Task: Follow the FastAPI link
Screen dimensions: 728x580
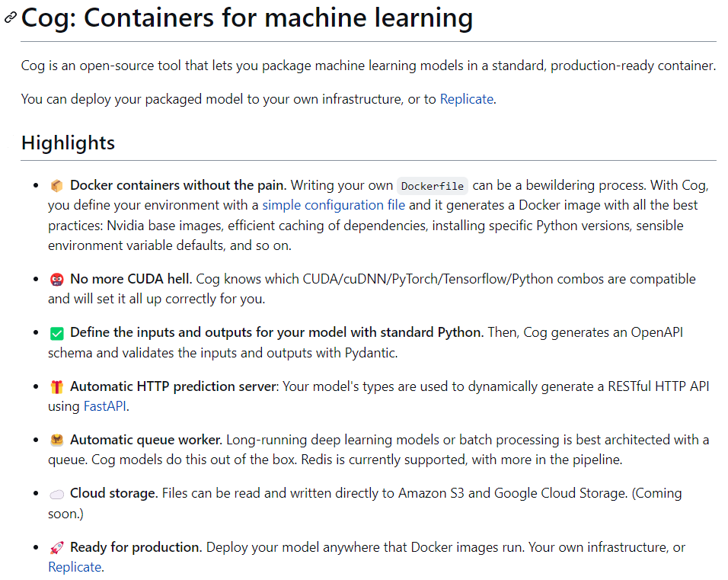Action: tap(104, 406)
